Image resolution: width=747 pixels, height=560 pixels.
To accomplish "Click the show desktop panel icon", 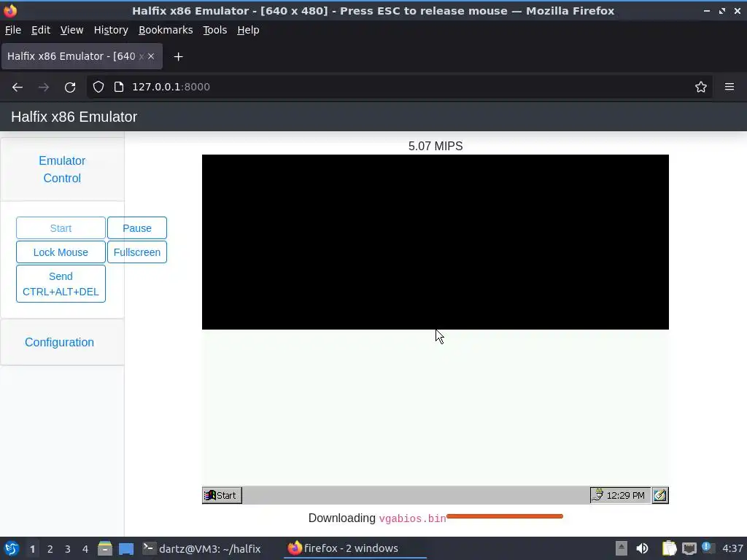I will 126,548.
